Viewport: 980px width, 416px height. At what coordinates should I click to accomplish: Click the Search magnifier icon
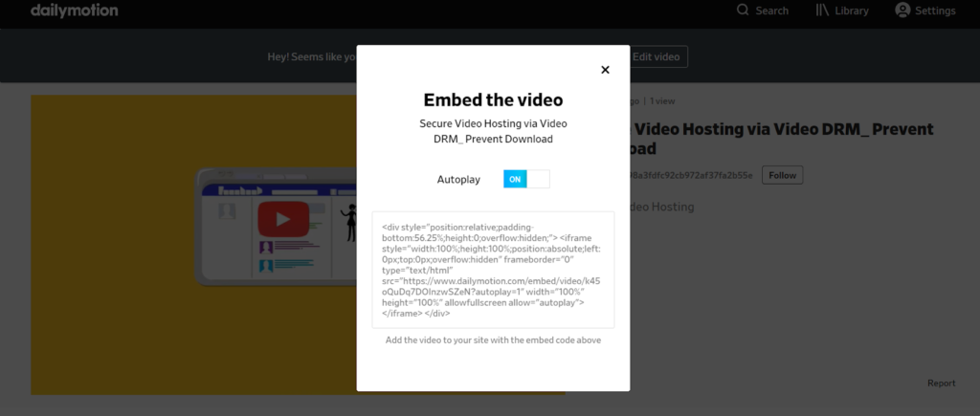pyautogui.click(x=743, y=10)
